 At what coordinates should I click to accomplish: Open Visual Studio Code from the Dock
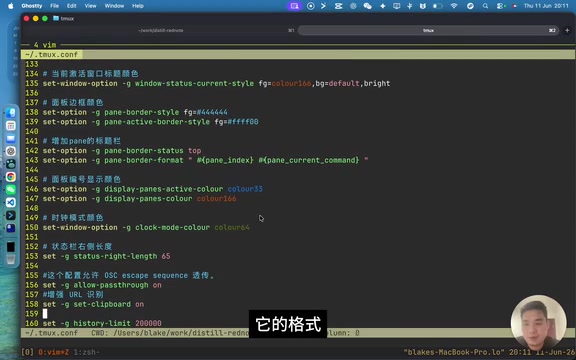coord(11,202)
